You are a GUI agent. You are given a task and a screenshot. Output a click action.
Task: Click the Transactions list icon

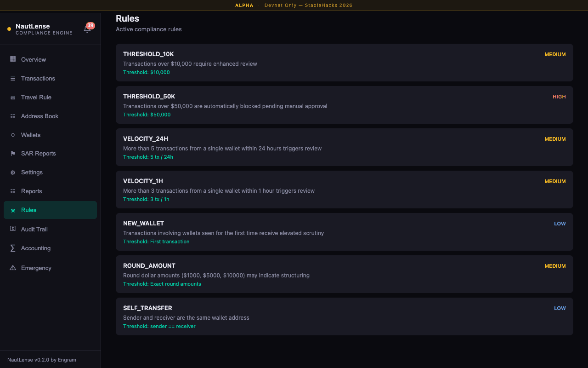click(x=13, y=79)
